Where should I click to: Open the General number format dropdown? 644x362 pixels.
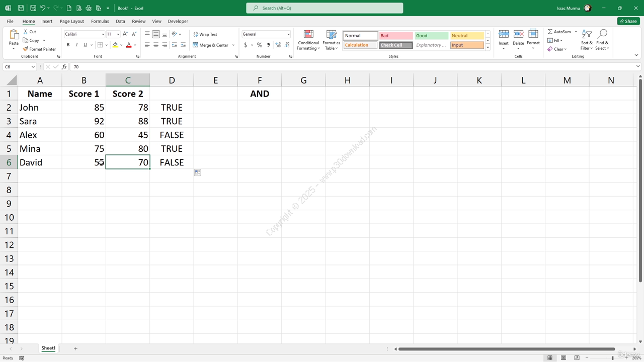click(x=288, y=34)
